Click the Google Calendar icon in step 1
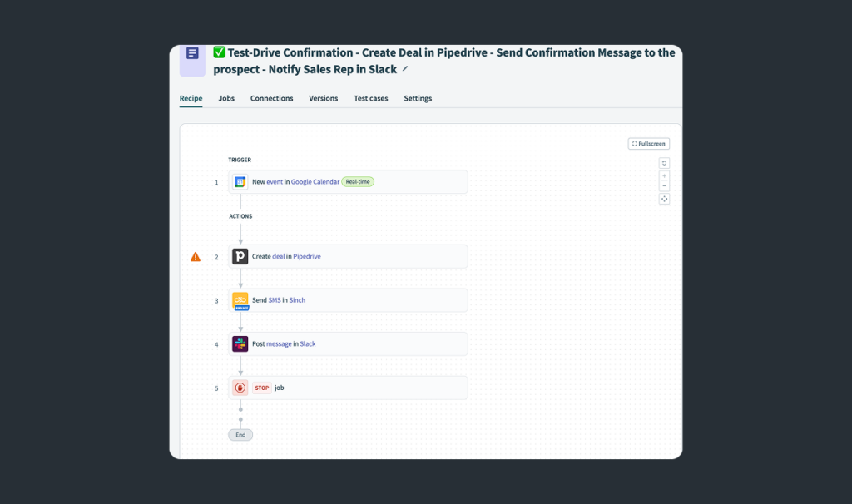Viewport: 852px width, 504px height. (240, 182)
